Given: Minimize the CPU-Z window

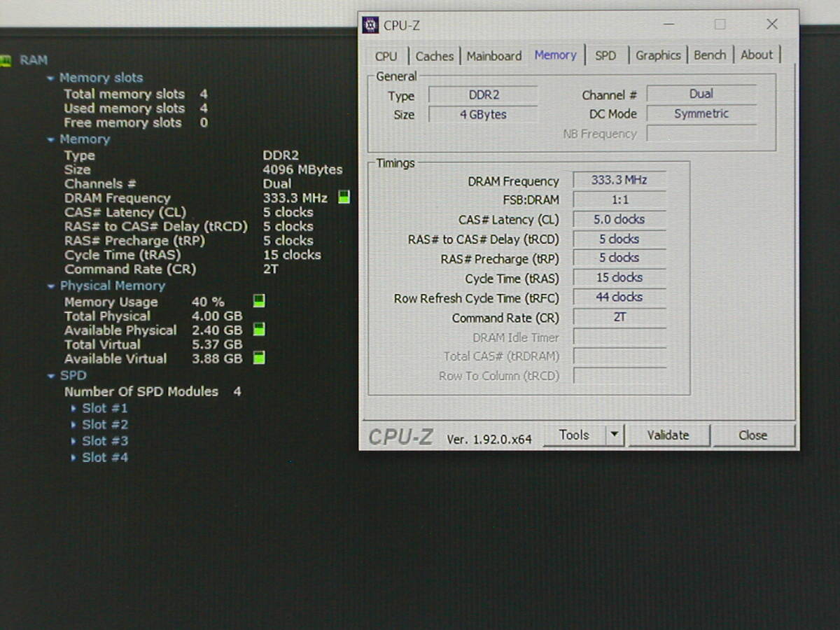Looking at the screenshot, I should pyautogui.click(x=670, y=24).
